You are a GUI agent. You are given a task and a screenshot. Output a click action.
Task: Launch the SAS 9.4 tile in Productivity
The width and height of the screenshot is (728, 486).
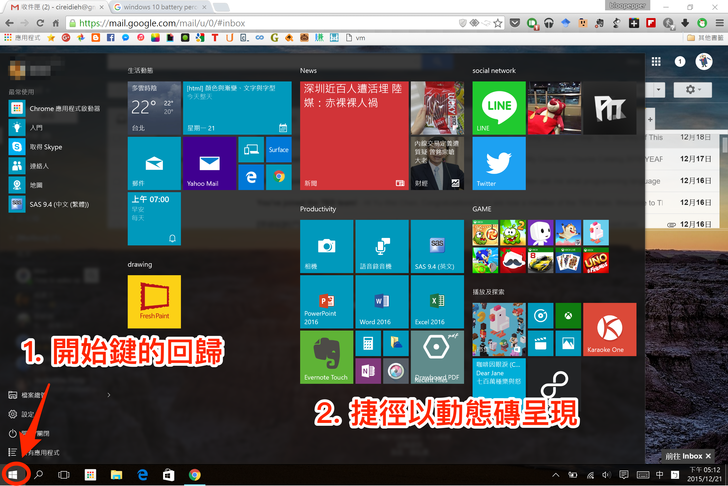coord(437,246)
